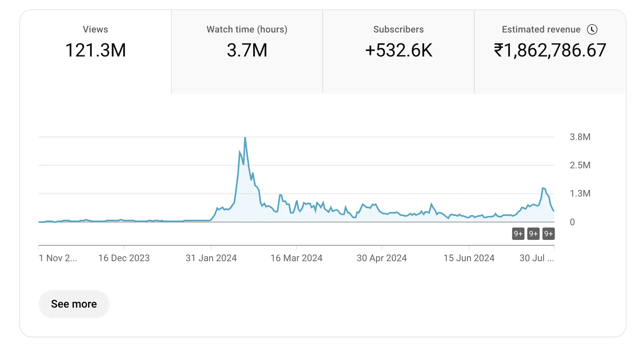Viewport: 644px width, 349px height.
Task: Show the Estimated revenue tab
Action: coord(550,52)
